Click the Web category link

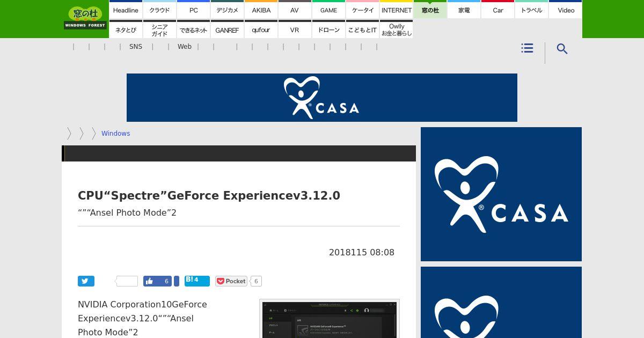[185, 47]
